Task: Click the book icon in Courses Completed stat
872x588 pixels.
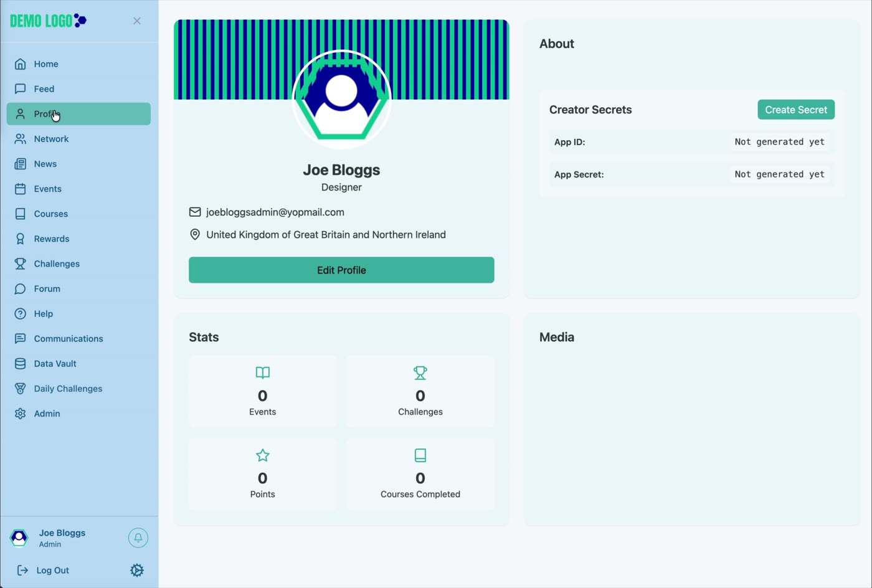Action: (x=420, y=455)
